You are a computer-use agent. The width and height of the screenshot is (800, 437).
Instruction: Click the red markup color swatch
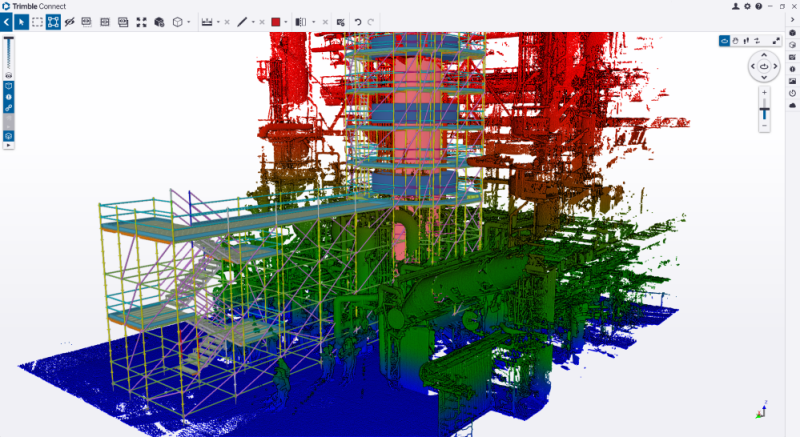pos(275,21)
